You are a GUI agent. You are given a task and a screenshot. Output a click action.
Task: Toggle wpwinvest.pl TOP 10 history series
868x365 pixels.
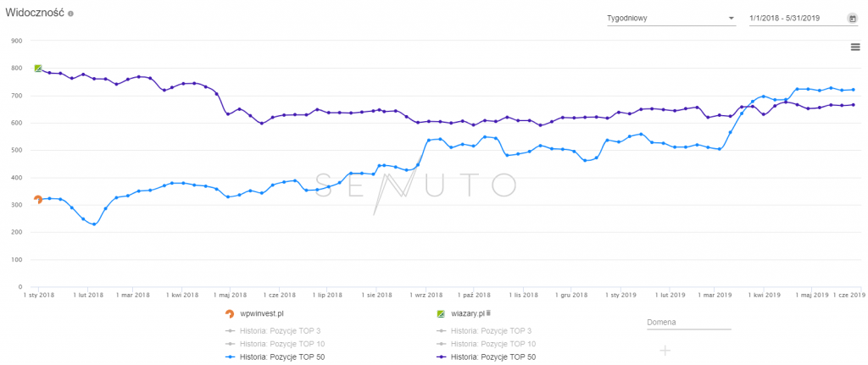276,343
